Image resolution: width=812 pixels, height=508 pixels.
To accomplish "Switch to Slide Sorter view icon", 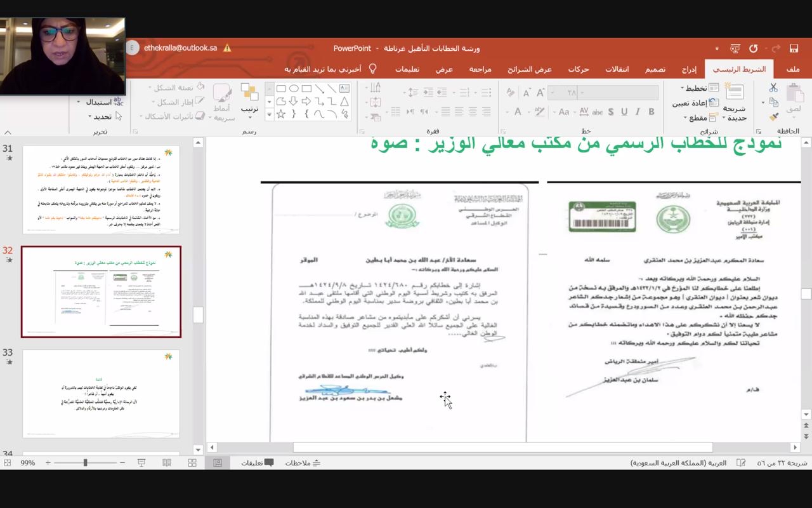I will [192, 463].
